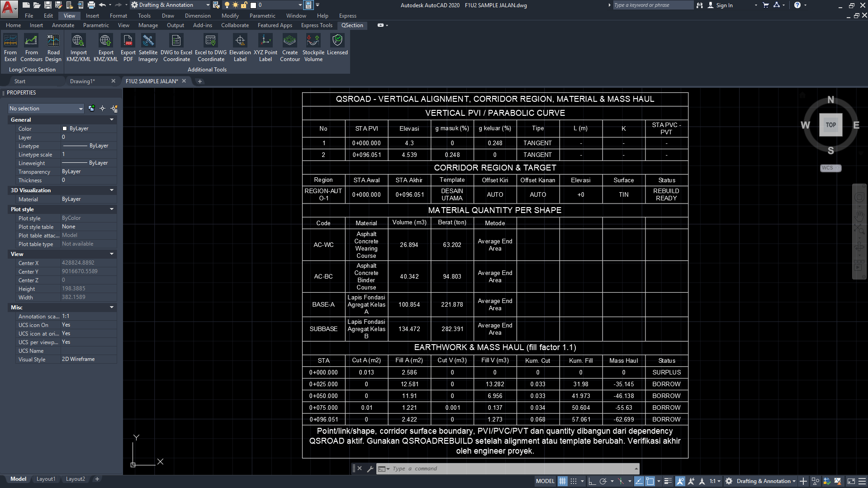
Task: Click the white layer color swatch in title bar
Action: pyautogui.click(x=253, y=5)
